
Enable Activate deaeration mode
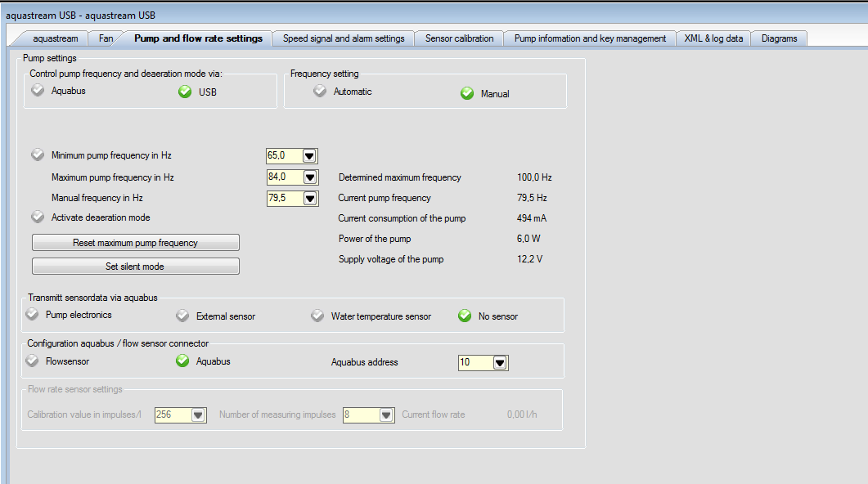(38, 217)
